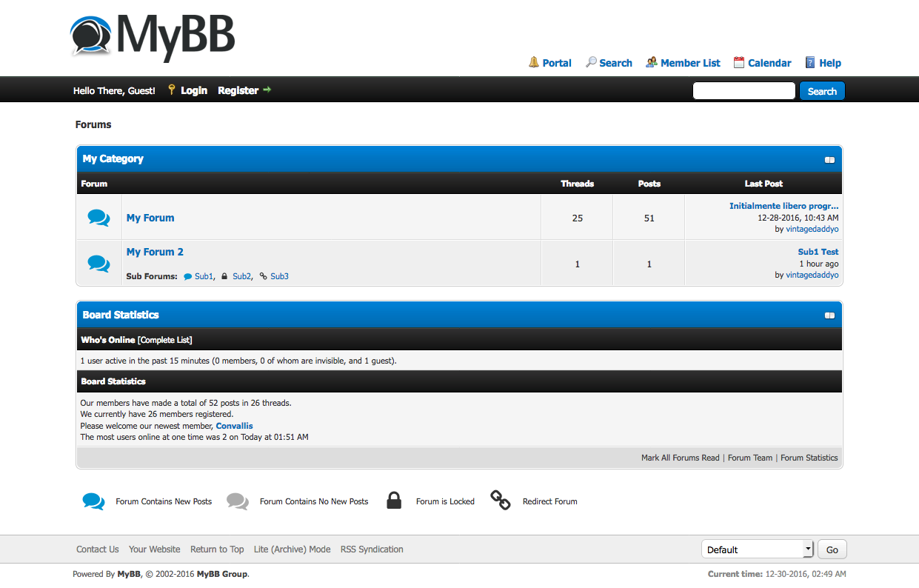The width and height of the screenshot is (919, 588).
Task: Click the blue New Posts legend icon
Action: tap(93, 501)
